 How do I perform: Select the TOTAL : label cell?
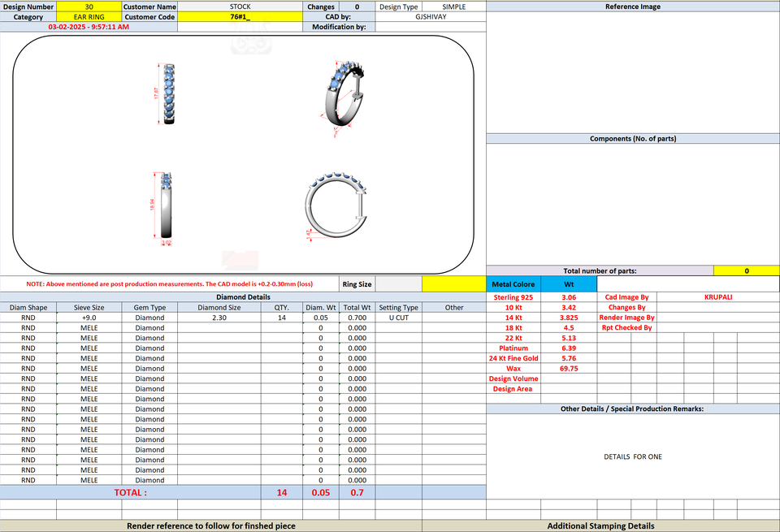130,493
